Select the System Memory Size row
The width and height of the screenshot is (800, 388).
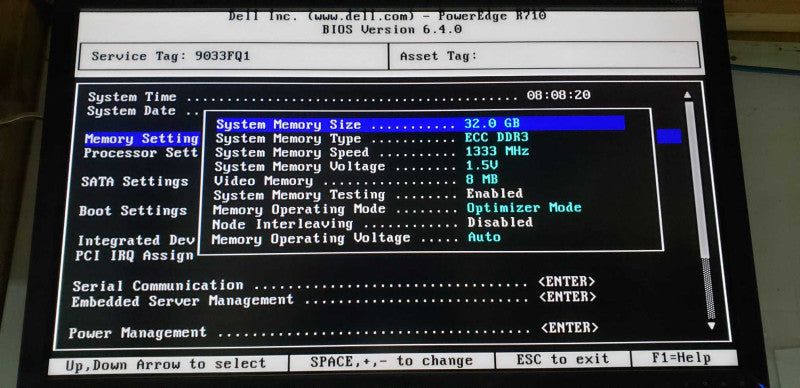420,124
